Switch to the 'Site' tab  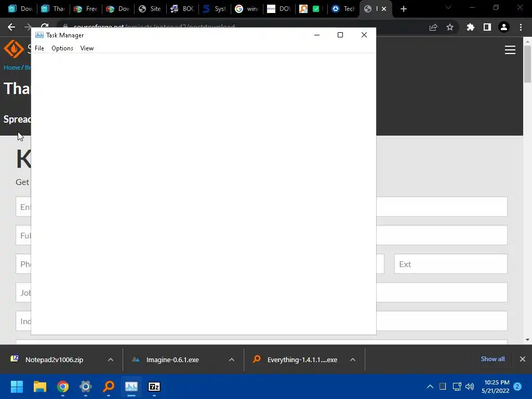(150, 9)
